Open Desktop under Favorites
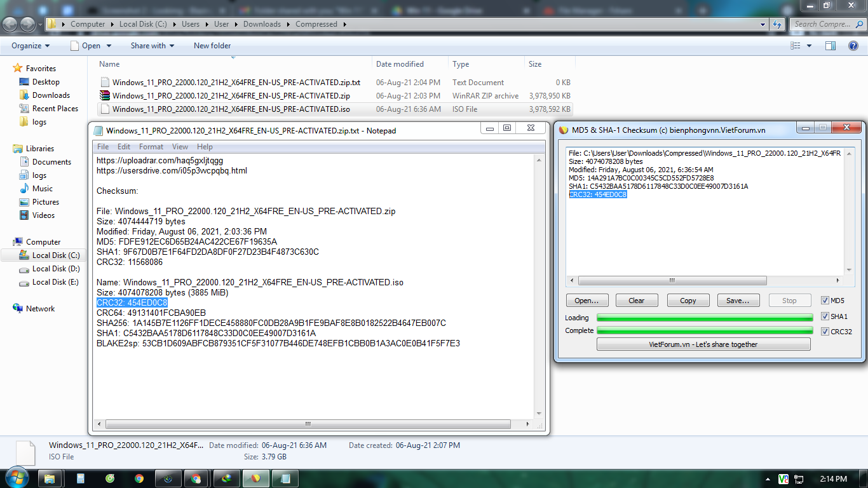 pyautogui.click(x=46, y=82)
